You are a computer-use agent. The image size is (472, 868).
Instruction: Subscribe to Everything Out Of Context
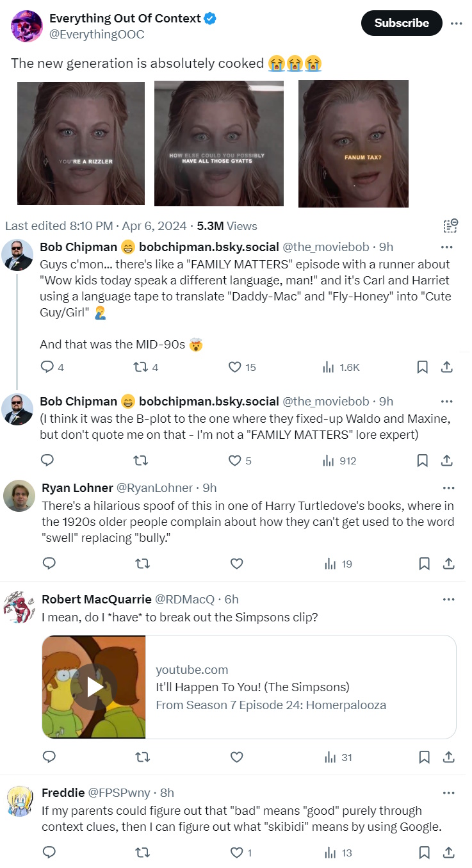click(402, 23)
